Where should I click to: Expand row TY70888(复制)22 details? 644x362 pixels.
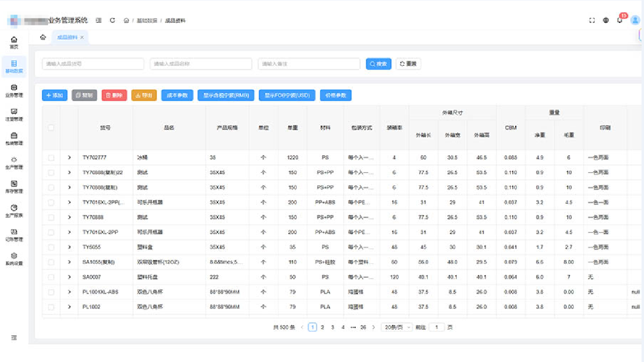[69, 173]
